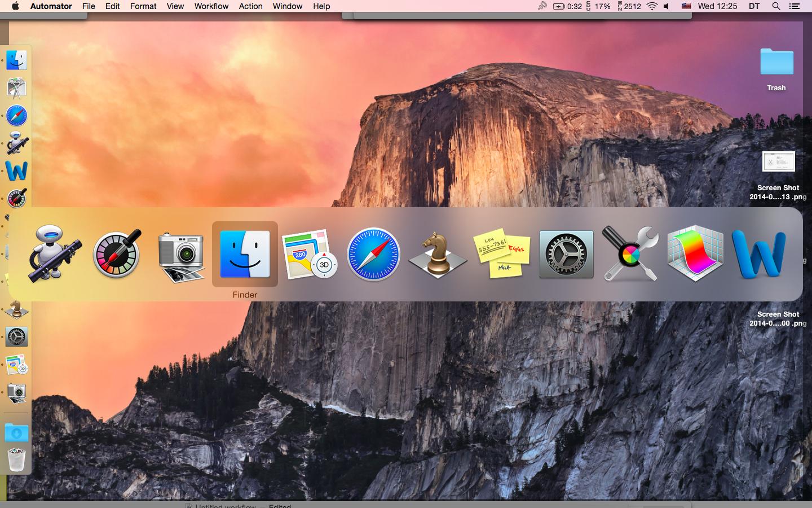Switch to blue W app in app switcher
This screenshot has height=508, width=812.
[759, 254]
